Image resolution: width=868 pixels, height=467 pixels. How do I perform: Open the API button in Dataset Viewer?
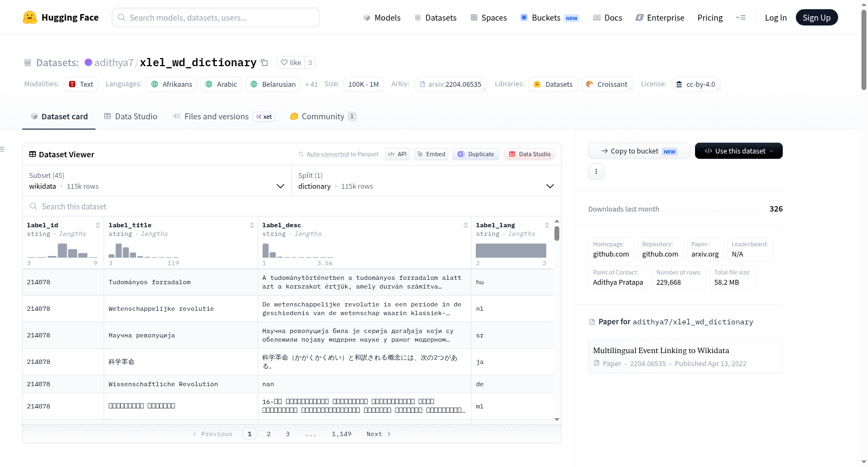[x=397, y=154]
